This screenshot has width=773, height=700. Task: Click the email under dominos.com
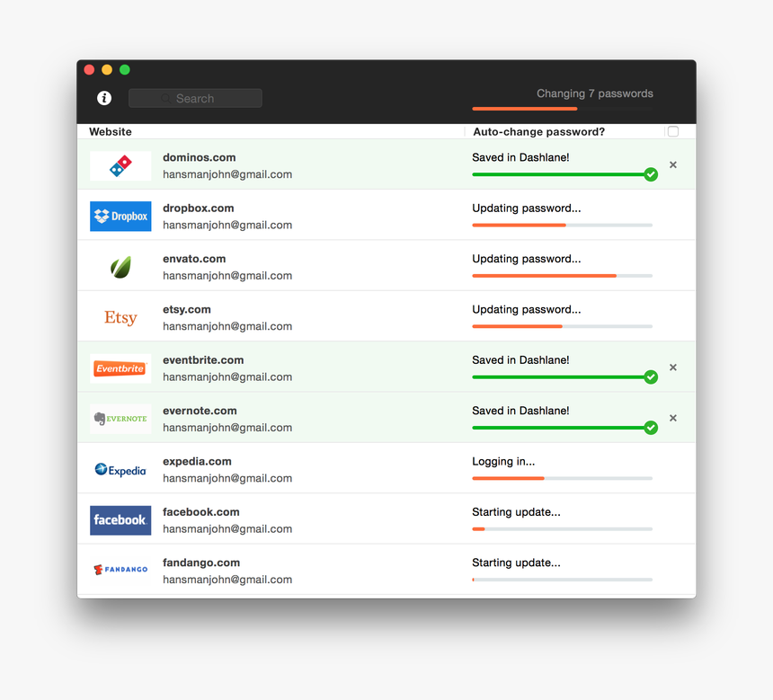pos(227,174)
